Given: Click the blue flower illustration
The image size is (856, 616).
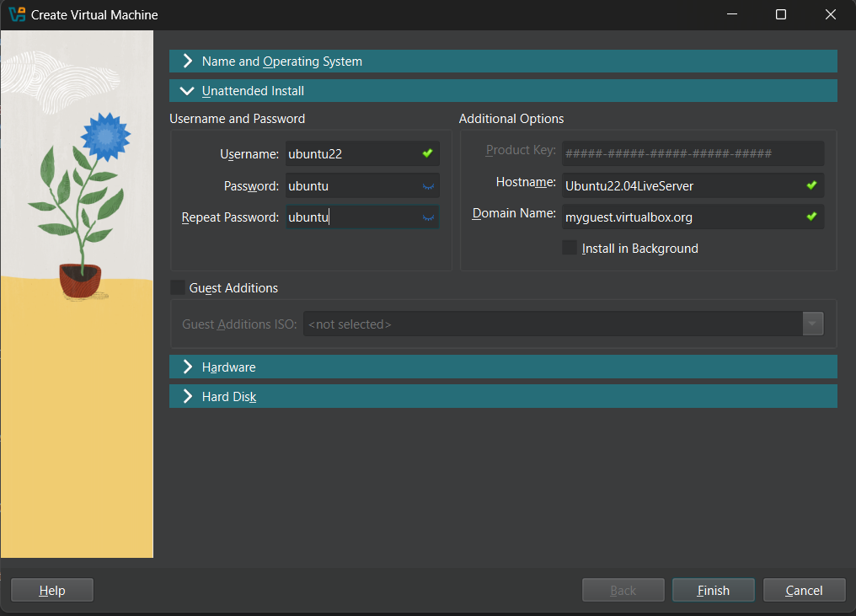Looking at the screenshot, I should (x=105, y=137).
